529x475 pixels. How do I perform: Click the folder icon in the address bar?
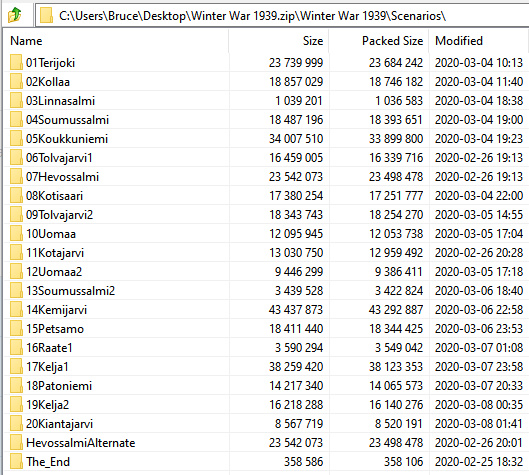click(46, 16)
